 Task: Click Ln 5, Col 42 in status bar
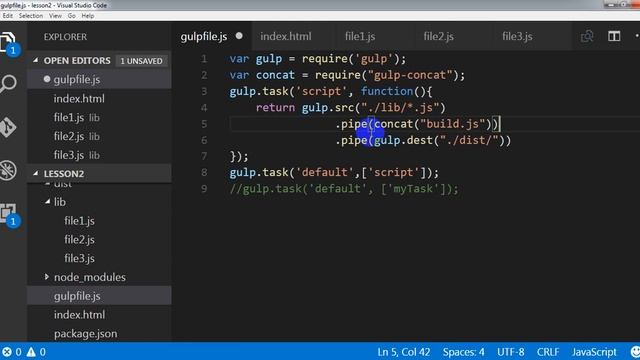click(404, 352)
